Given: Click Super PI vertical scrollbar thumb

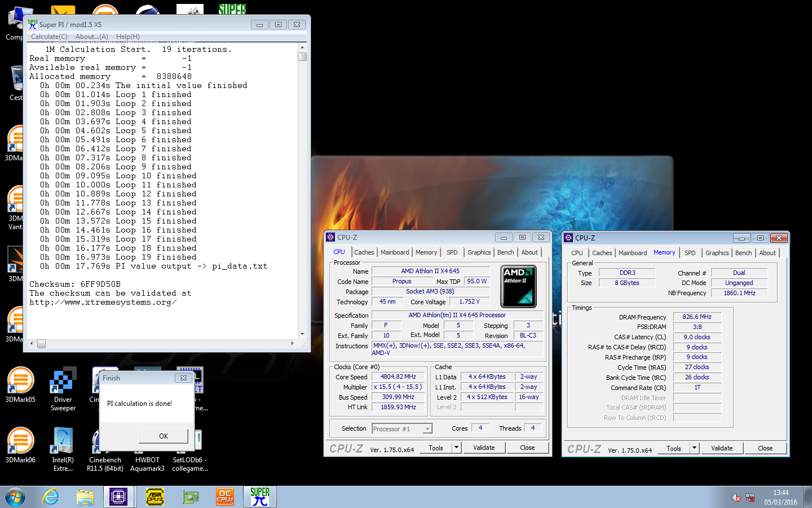Looking at the screenshot, I should (302, 56).
